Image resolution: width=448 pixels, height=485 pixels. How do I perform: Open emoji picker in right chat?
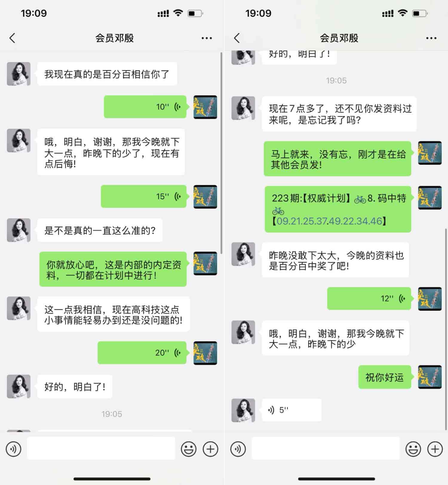point(413,449)
